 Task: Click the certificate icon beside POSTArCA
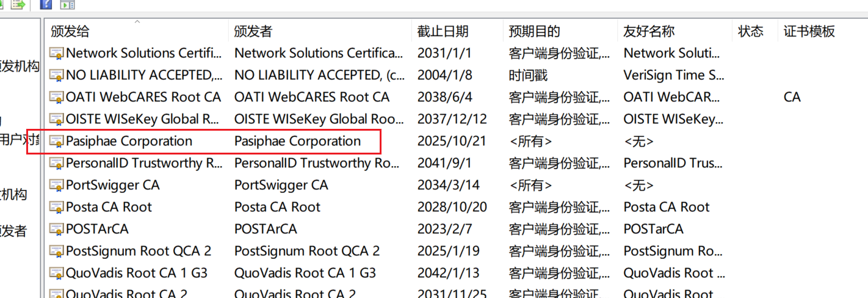pyautogui.click(x=57, y=230)
